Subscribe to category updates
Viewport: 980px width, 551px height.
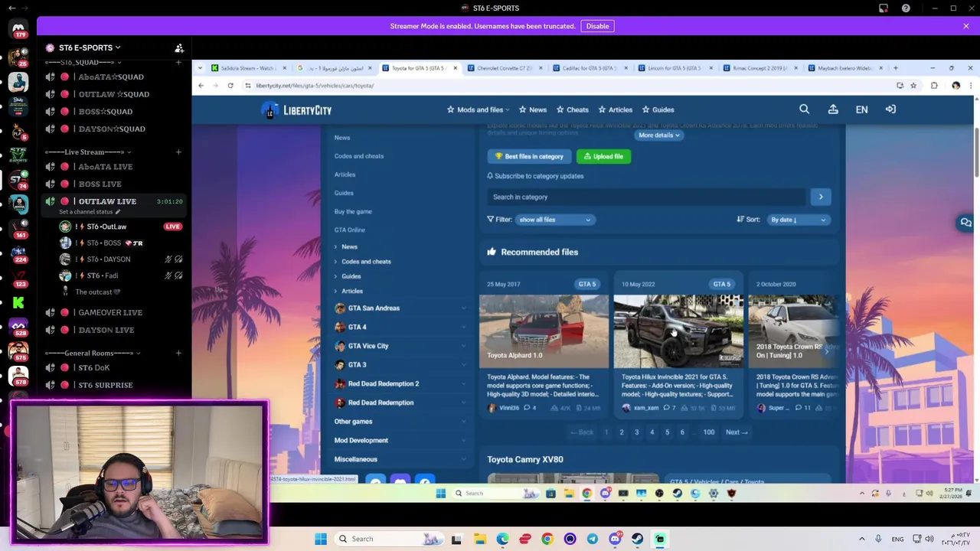[535, 176]
